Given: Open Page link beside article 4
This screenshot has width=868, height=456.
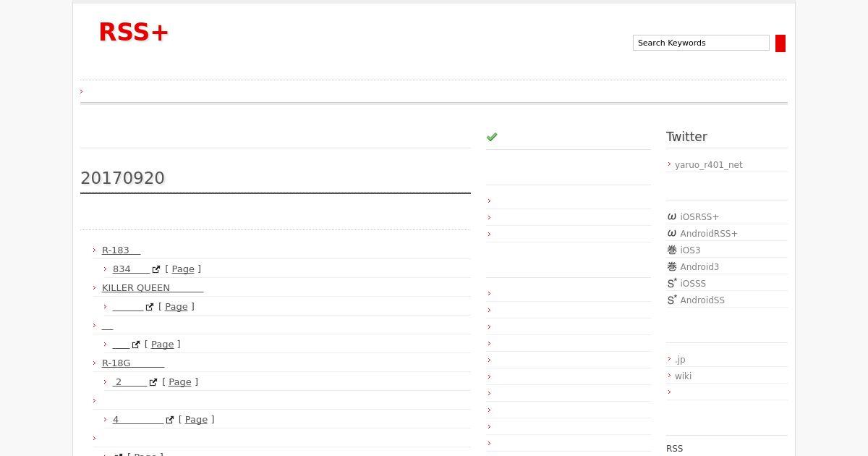Looking at the screenshot, I should (196, 419).
